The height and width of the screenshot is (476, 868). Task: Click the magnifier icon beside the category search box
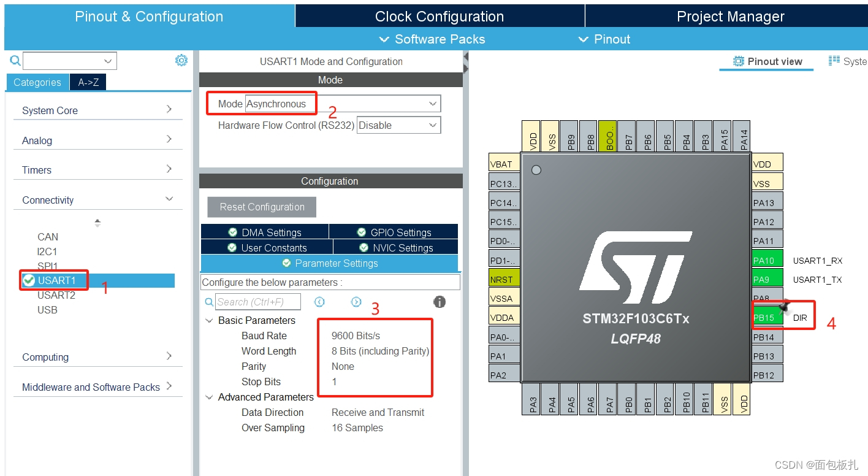pos(15,60)
